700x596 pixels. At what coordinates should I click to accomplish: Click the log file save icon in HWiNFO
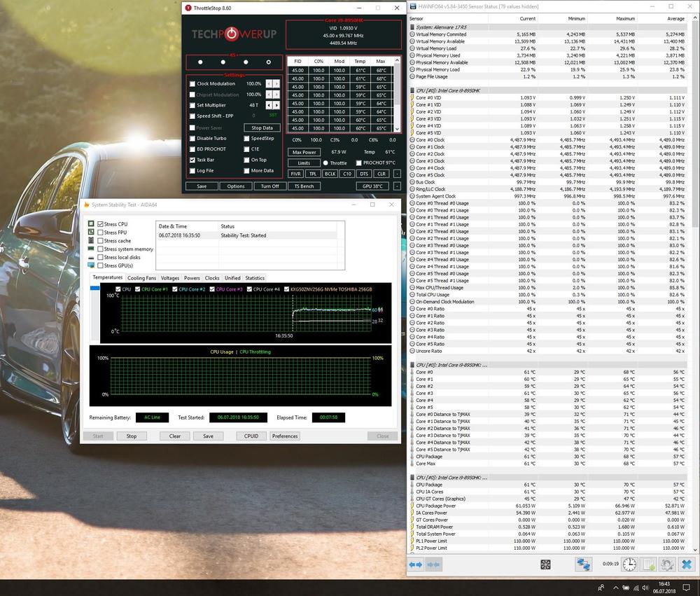tap(649, 564)
